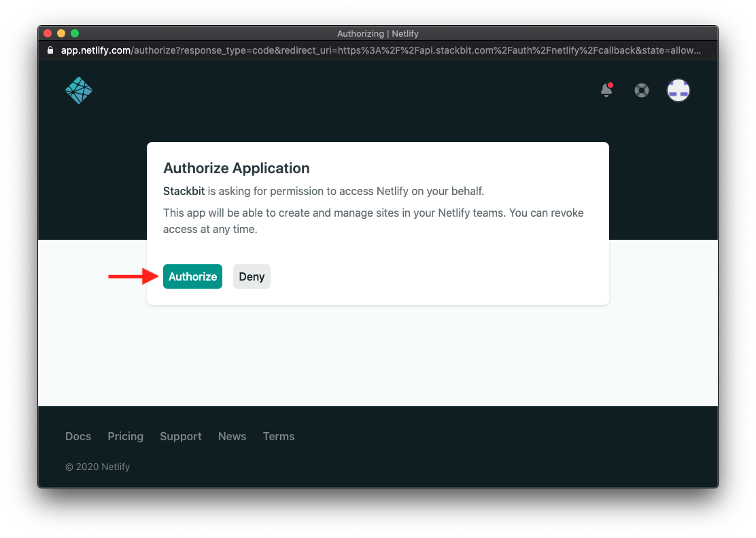Click the Netlify logo icon

coord(79,90)
